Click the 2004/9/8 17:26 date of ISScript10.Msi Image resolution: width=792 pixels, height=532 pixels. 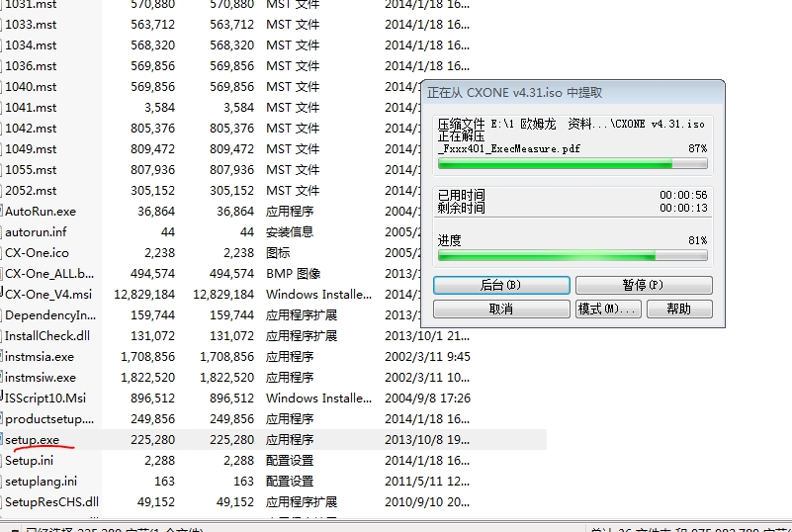428,399
